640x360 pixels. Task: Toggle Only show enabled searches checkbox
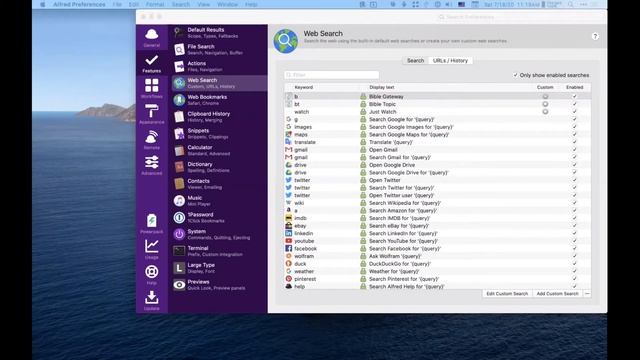point(515,75)
